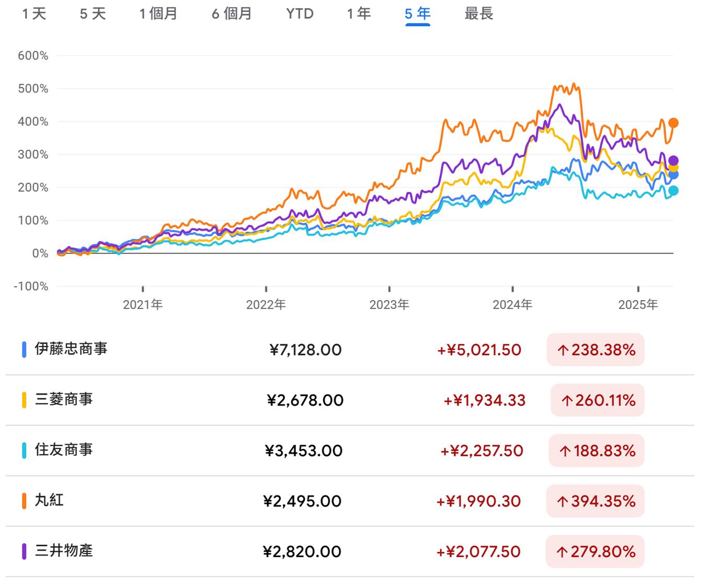Open the 住友商事 stock row
Image resolution: width=708 pixels, height=588 pixels.
click(x=64, y=450)
